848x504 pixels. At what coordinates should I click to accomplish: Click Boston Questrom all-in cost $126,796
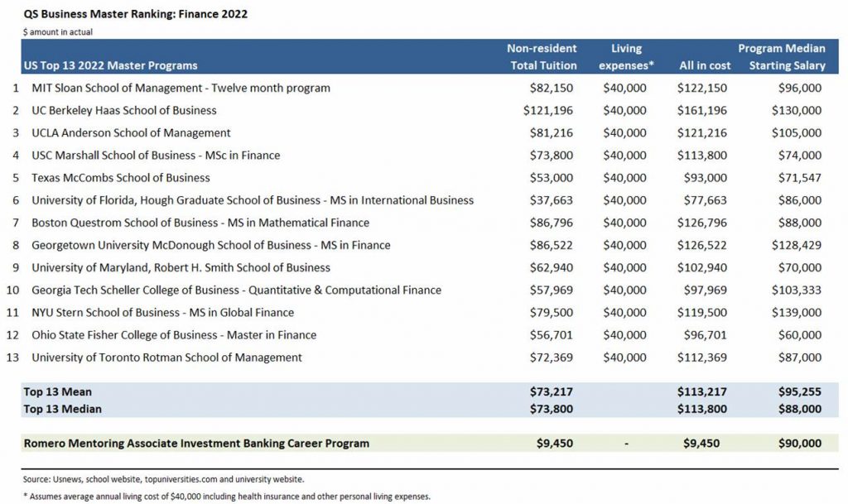click(x=702, y=223)
